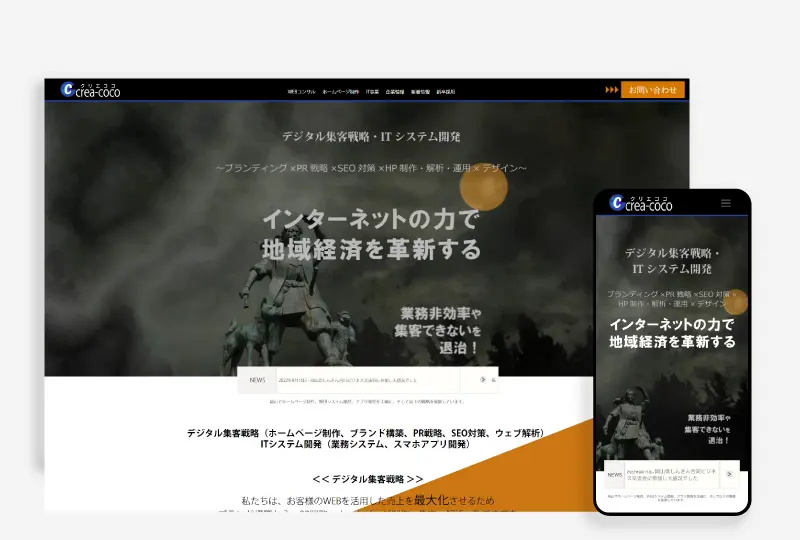Open the IT事業 nav item

pyautogui.click(x=372, y=92)
